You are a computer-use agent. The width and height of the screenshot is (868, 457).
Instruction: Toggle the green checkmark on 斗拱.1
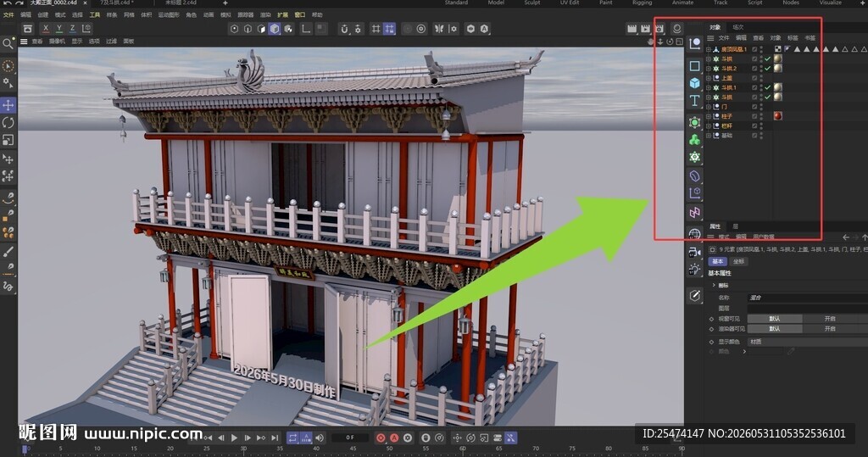(768, 87)
